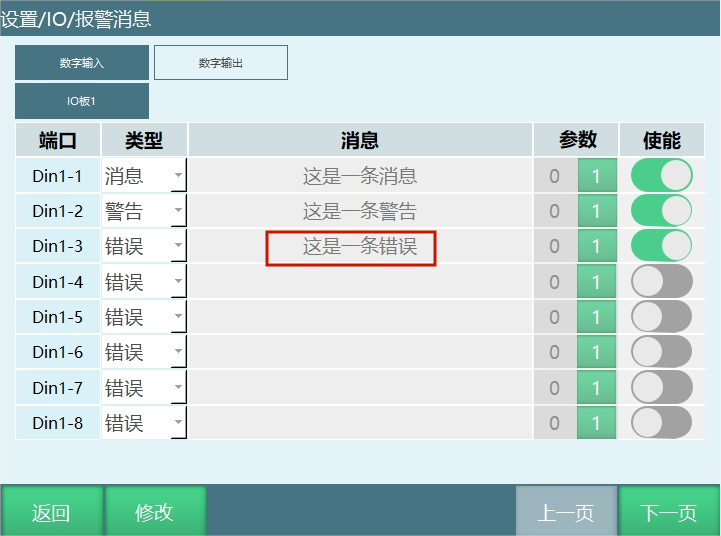Open type dropdown for Din1-6
The image size is (721, 536).
[144, 352]
